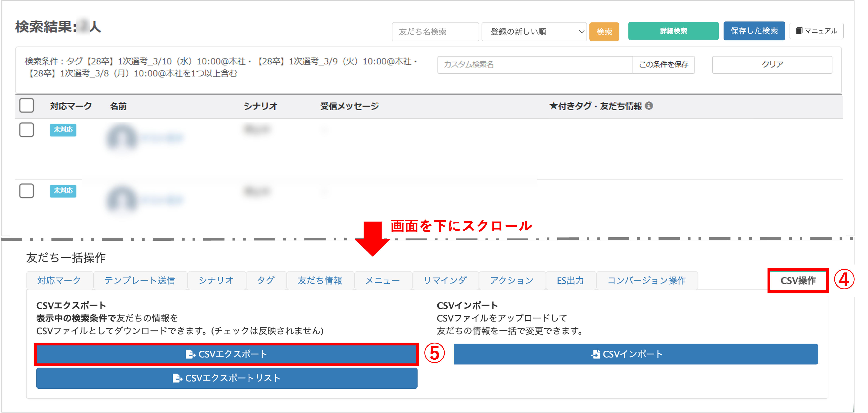The image size is (868, 413).
Task: Check the second friend row checkbox
Action: point(27,191)
